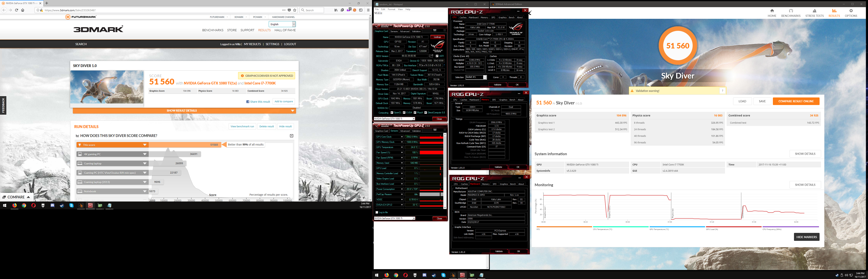Open Windows Start button on right taskbar
The height and width of the screenshot is (279, 868).
(x=377, y=275)
